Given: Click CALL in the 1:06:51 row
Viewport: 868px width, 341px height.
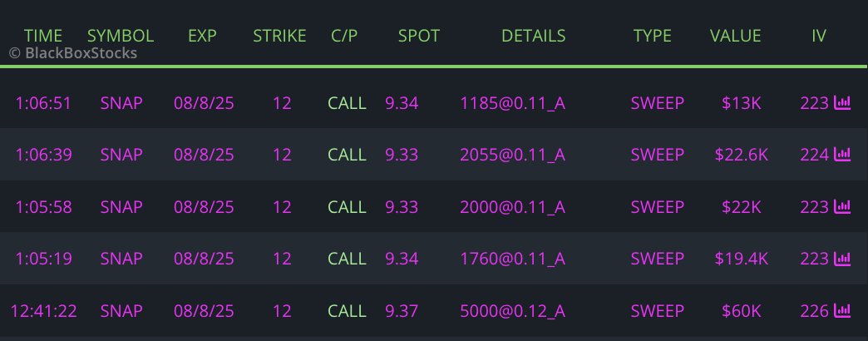Looking at the screenshot, I should [x=347, y=103].
